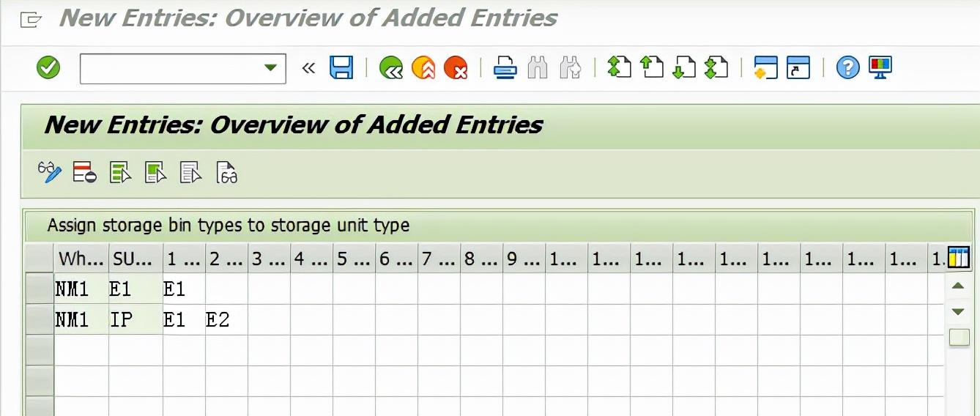Open the window menu icon beside the title
This screenshot has height=416, width=980.
point(30,19)
